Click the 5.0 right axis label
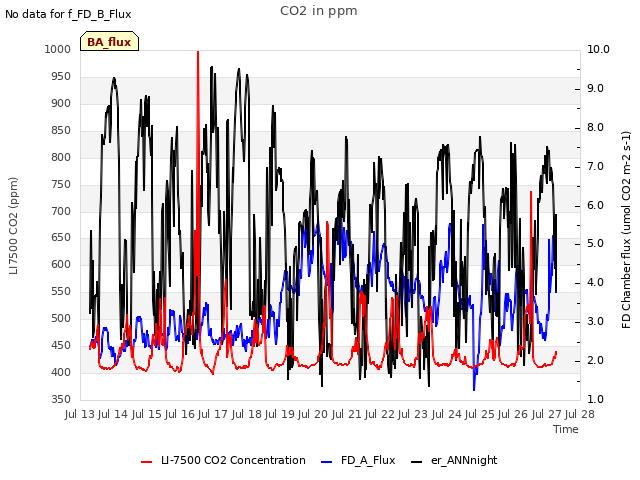 tap(596, 244)
